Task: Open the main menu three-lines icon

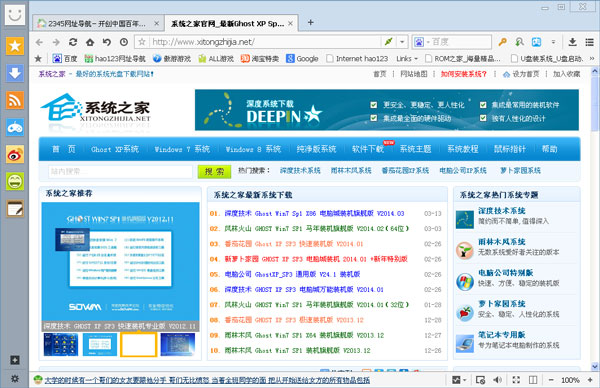Action: (589, 42)
